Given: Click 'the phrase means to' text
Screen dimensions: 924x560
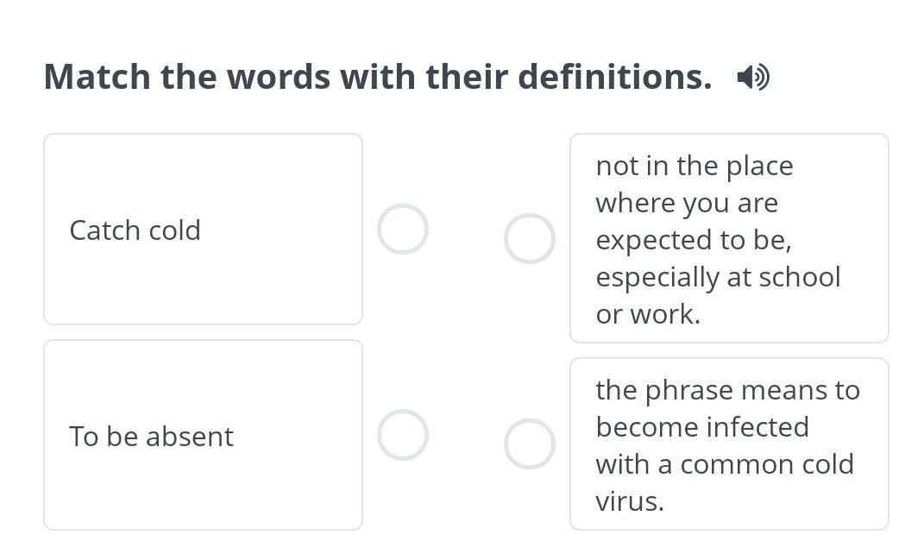Looking at the screenshot, I should [728, 392].
